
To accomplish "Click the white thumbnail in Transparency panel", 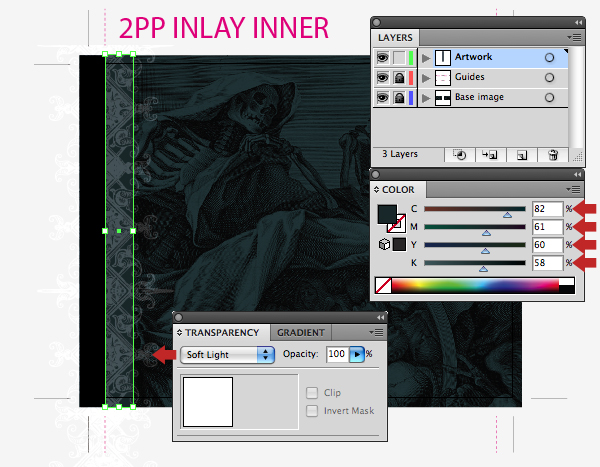I will (x=208, y=402).
